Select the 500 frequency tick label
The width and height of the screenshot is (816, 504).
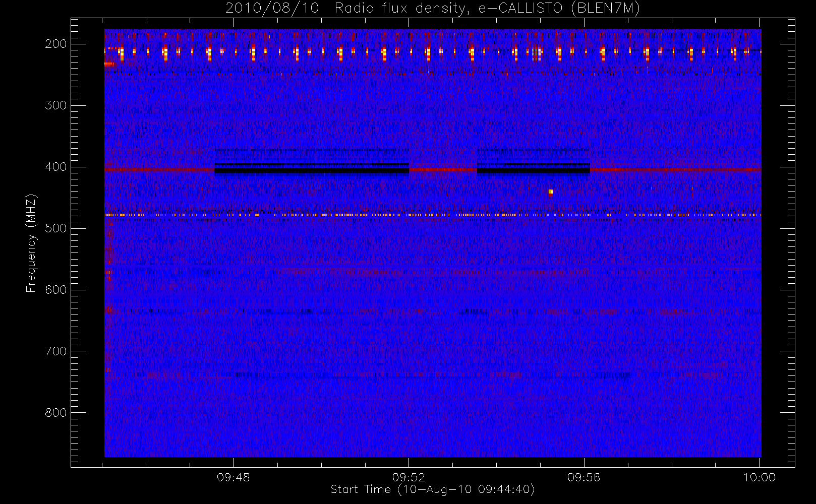56,228
